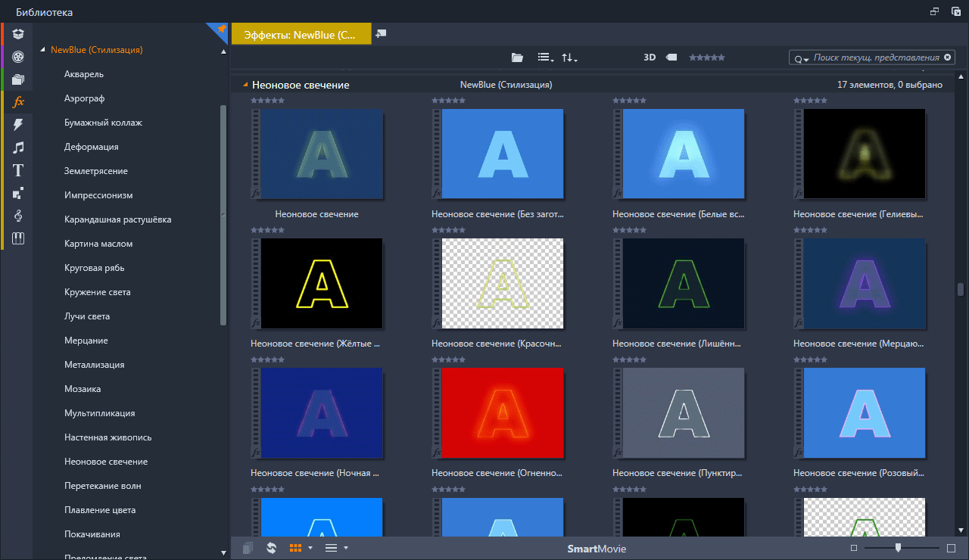Viewport: 969px width, 560px height.
Task: Click the refresh icon in bottom bar
Action: click(271, 548)
